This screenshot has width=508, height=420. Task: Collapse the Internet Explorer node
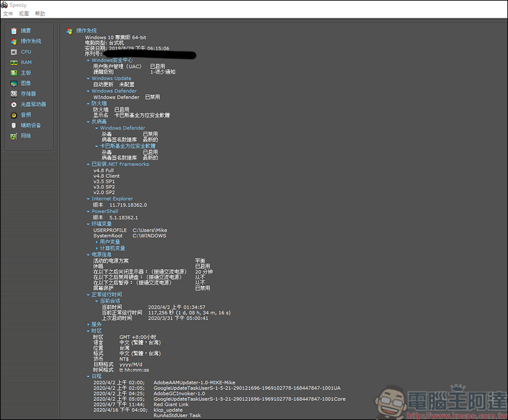click(88, 199)
